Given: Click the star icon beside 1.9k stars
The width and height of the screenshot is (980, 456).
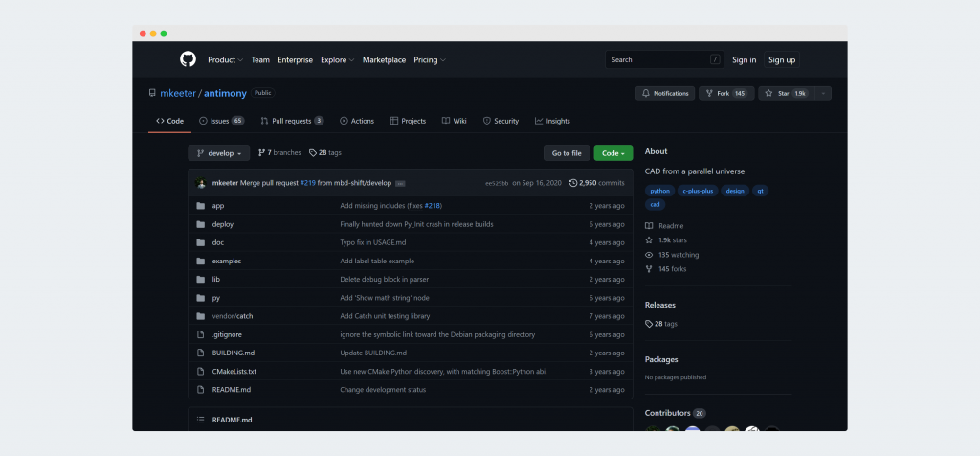Looking at the screenshot, I should [x=649, y=240].
